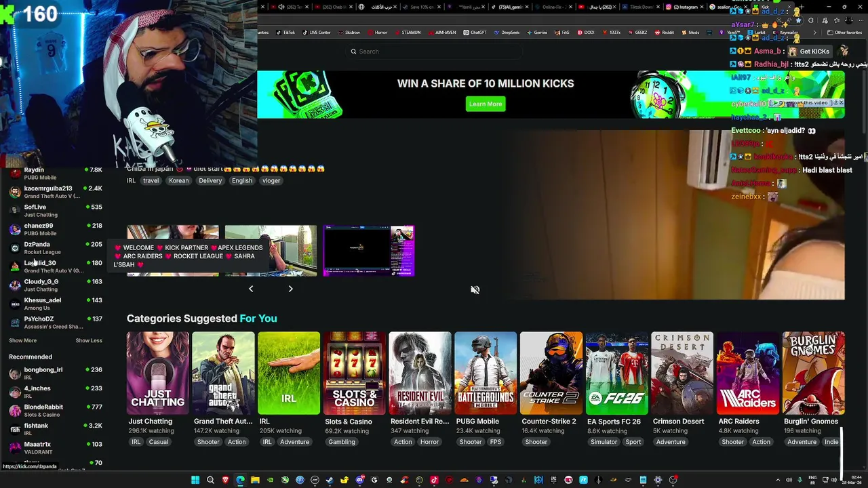The width and height of the screenshot is (868, 488).
Task: Show next featured stream
Action: coord(290,289)
